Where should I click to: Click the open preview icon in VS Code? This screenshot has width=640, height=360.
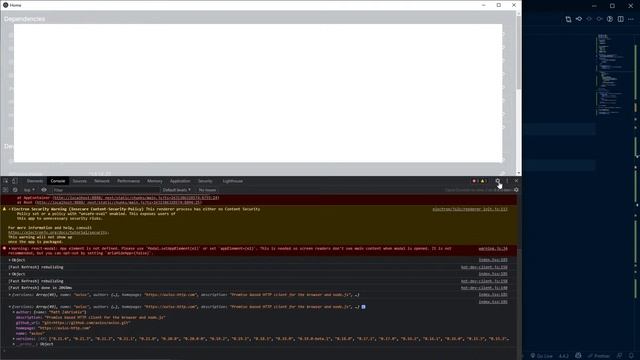610,19
